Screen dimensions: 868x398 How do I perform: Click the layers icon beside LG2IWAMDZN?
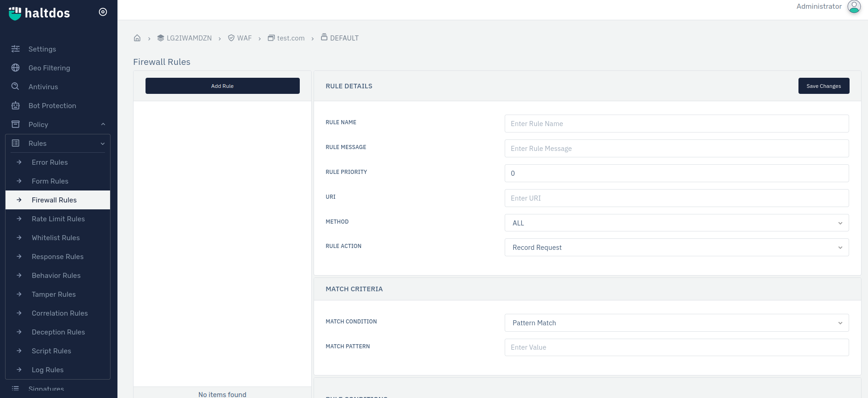point(161,38)
